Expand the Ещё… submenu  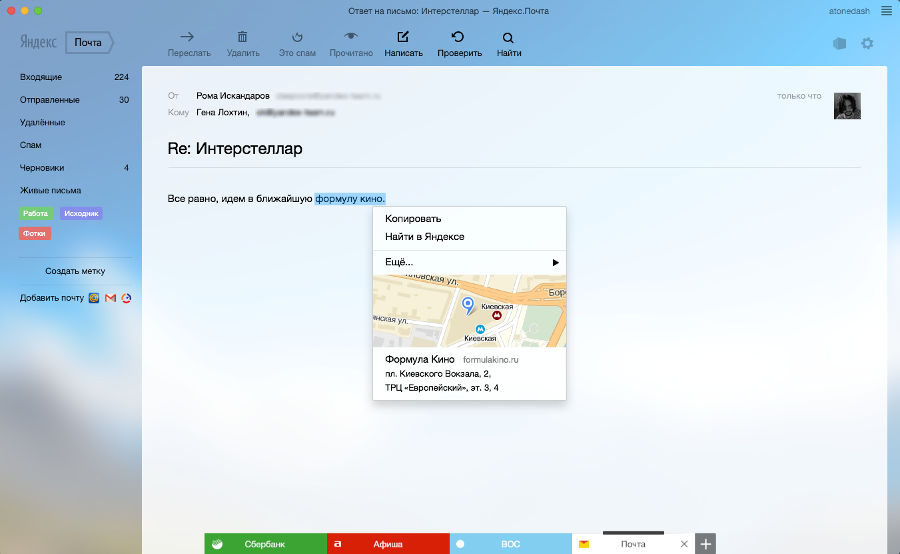tap(469, 262)
